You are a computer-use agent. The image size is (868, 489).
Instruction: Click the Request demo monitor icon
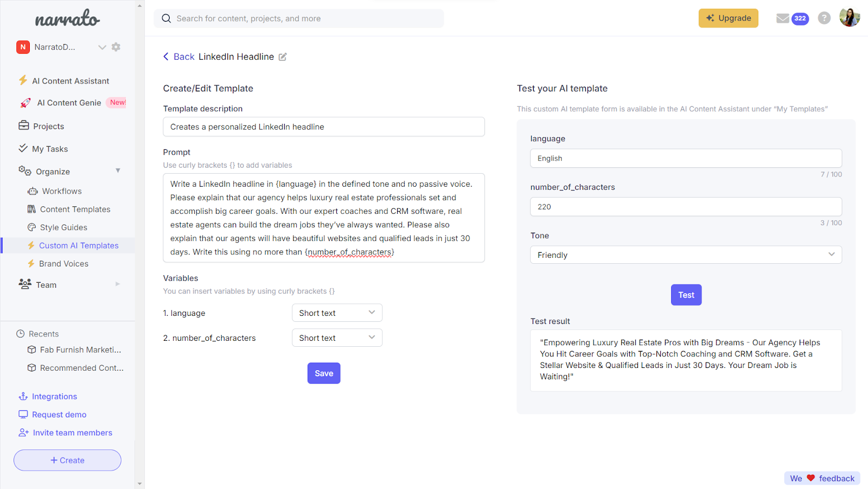click(23, 414)
